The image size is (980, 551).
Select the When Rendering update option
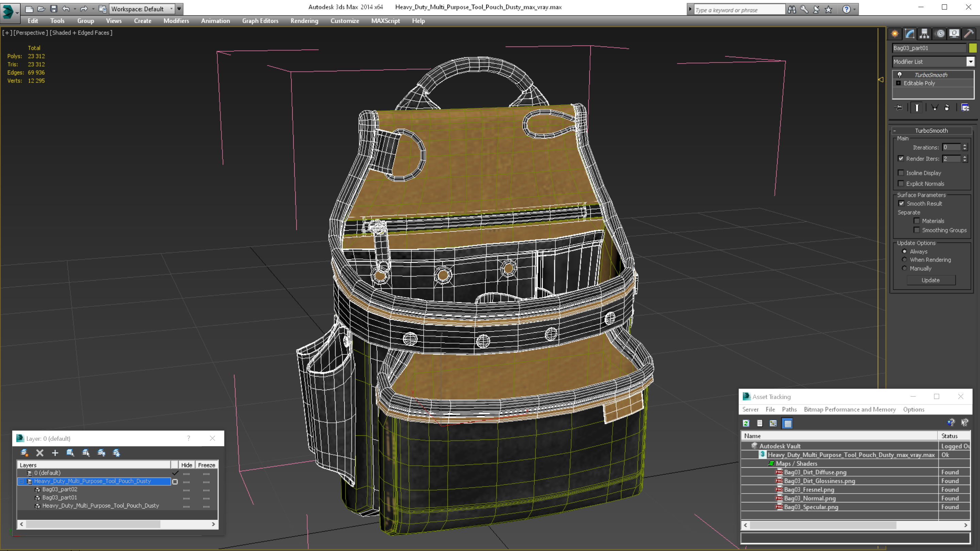[x=905, y=260]
